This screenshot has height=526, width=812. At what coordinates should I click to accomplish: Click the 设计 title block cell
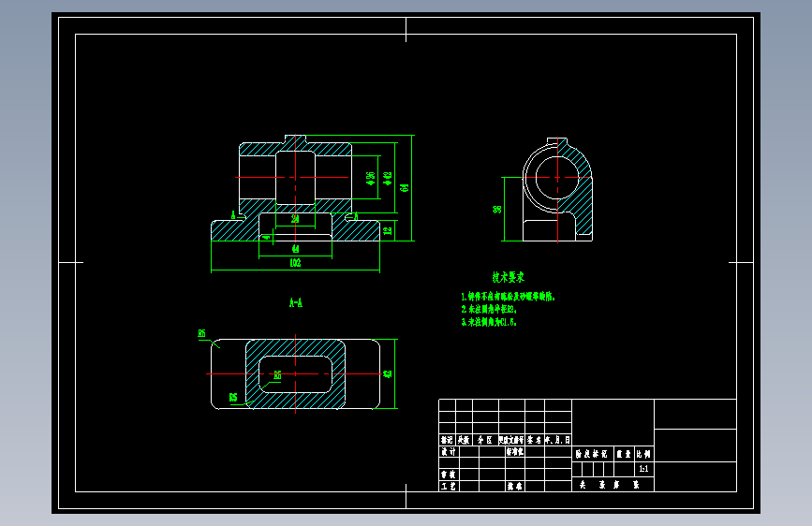click(449, 451)
